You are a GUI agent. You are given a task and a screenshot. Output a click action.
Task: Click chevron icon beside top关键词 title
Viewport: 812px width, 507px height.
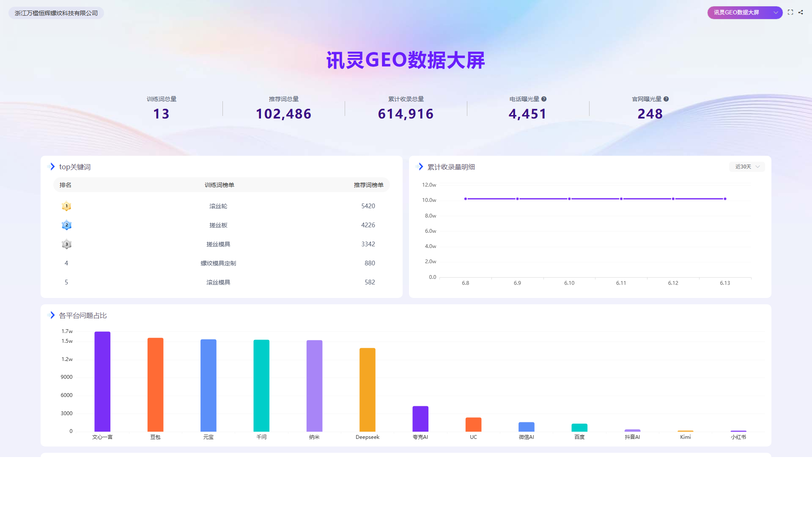click(52, 167)
